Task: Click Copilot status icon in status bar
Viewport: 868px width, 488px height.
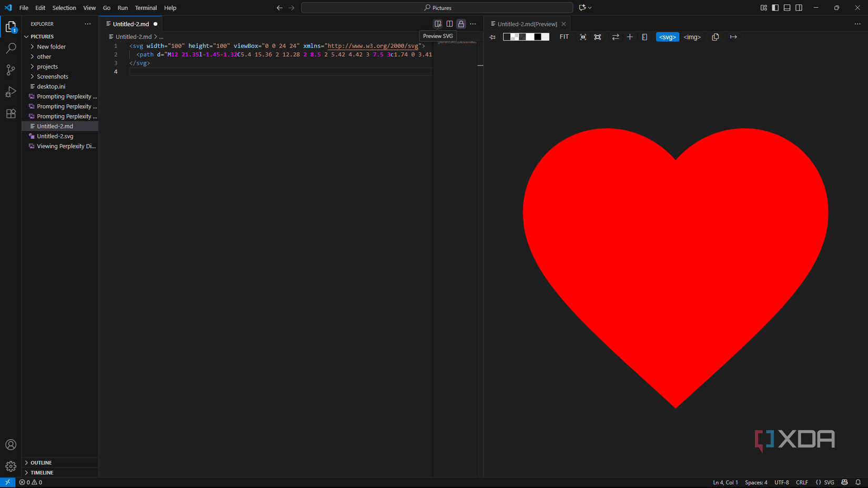Action: point(844,482)
